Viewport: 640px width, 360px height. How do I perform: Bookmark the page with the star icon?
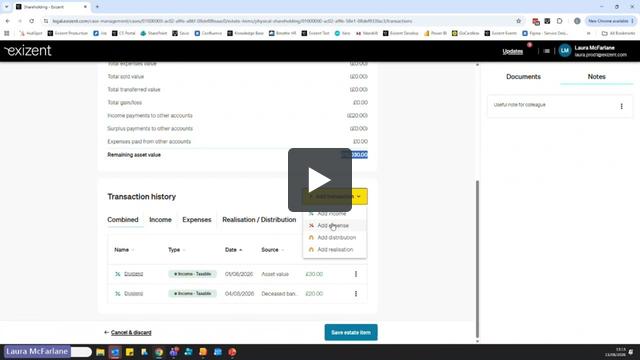click(518, 21)
